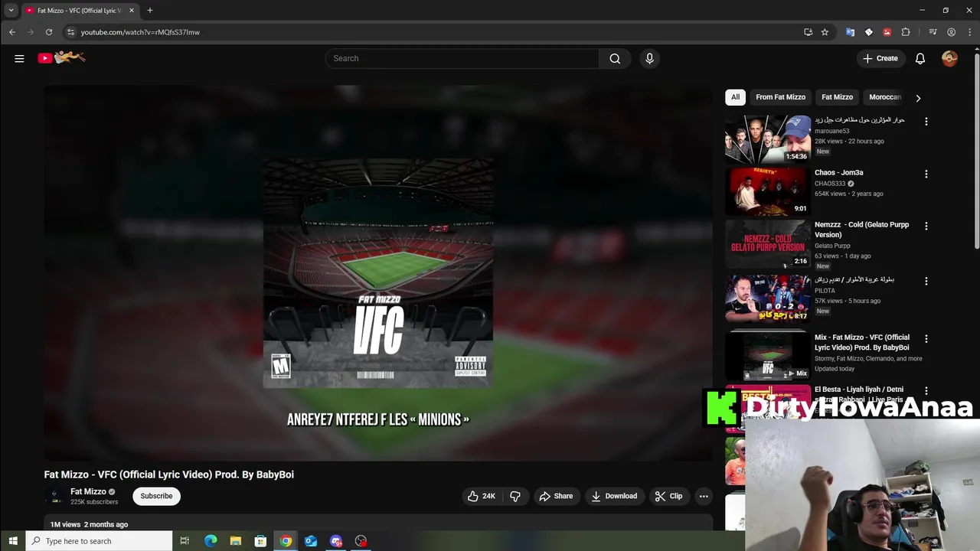
Task: Like the video with thumbs up
Action: [482, 496]
